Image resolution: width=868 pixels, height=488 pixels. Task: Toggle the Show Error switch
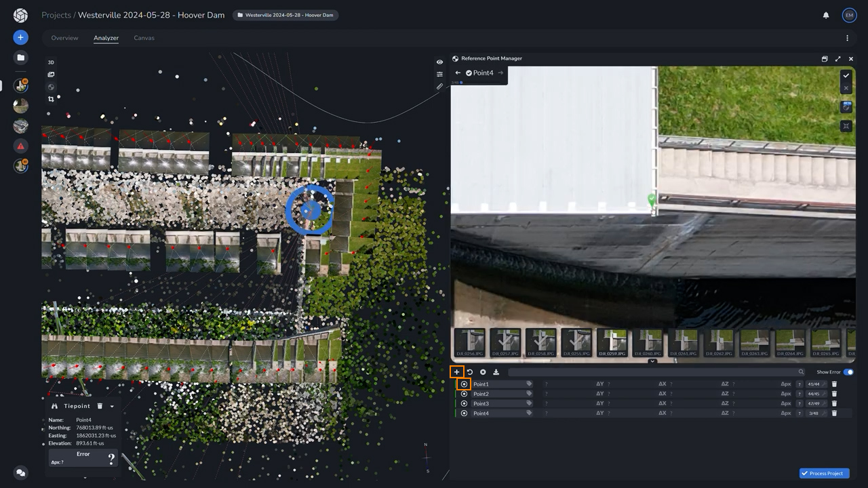coord(848,372)
